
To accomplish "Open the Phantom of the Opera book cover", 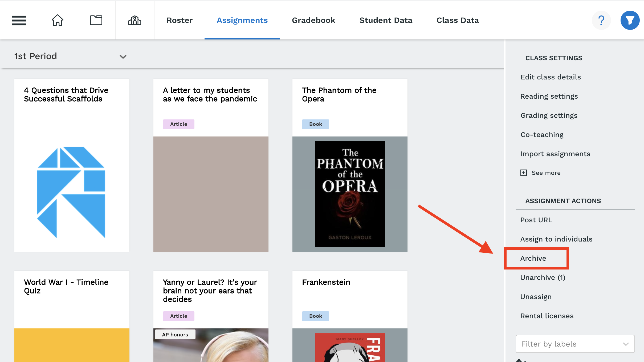I will tap(350, 194).
